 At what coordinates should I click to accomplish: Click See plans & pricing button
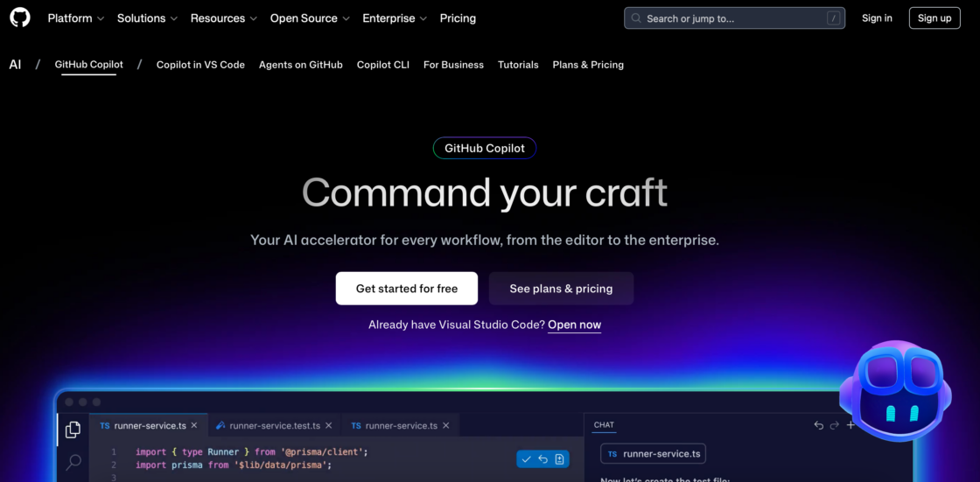561,288
